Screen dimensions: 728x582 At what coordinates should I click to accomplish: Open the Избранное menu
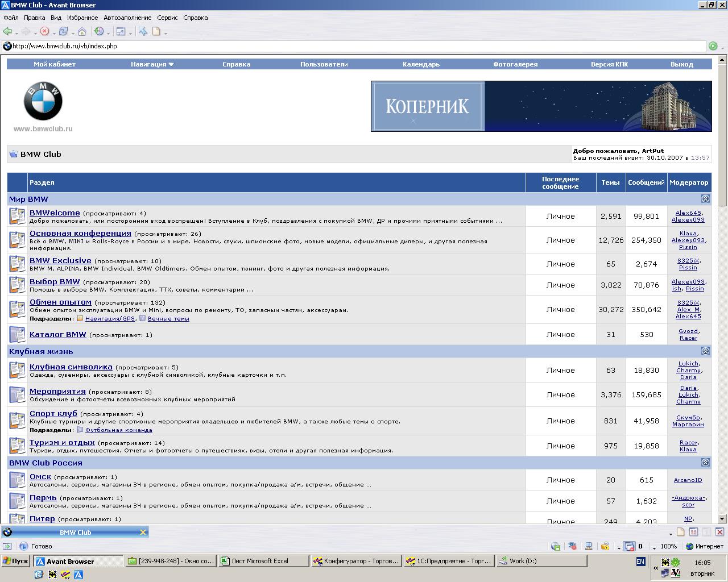click(x=82, y=18)
